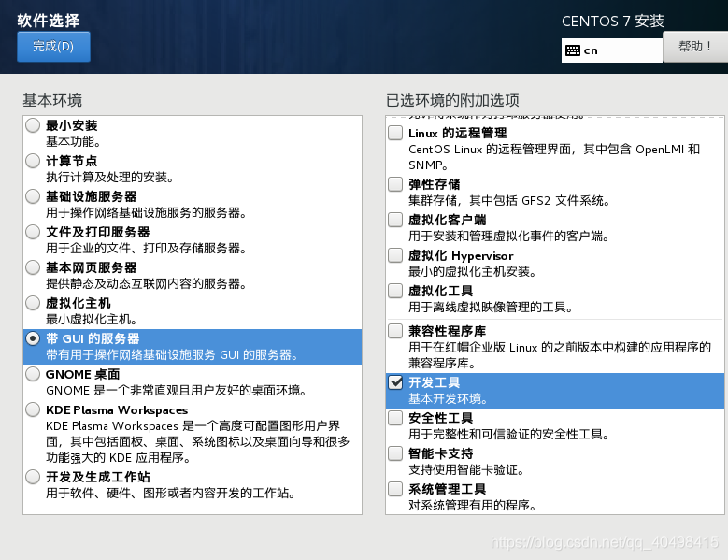The image size is (728, 560).
Task: Click the cn keyboard layout indicator
Action: click(611, 50)
